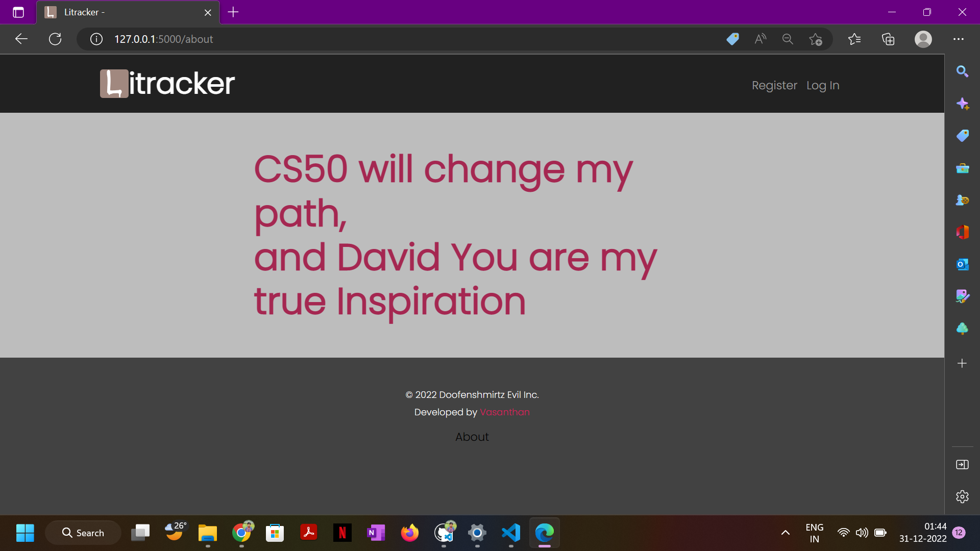Open the Outlook icon in the sidebar
The image size is (980, 551).
pos(962,264)
